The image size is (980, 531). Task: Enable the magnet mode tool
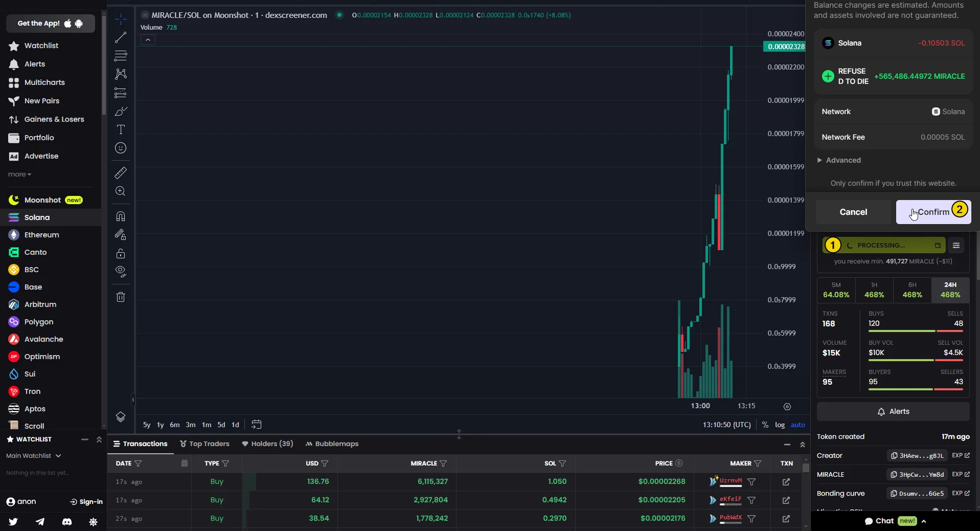pyautogui.click(x=121, y=216)
